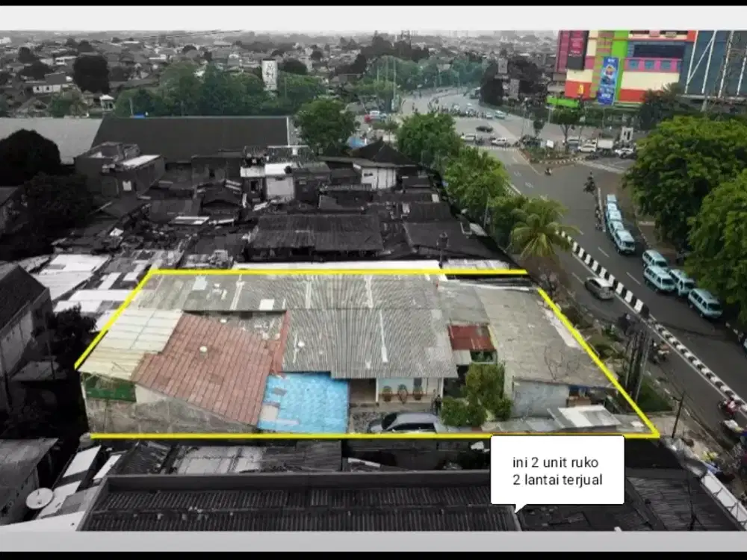Select the motorcyclist crossing the intersection
The height and width of the screenshot is (560, 747).
549,171
